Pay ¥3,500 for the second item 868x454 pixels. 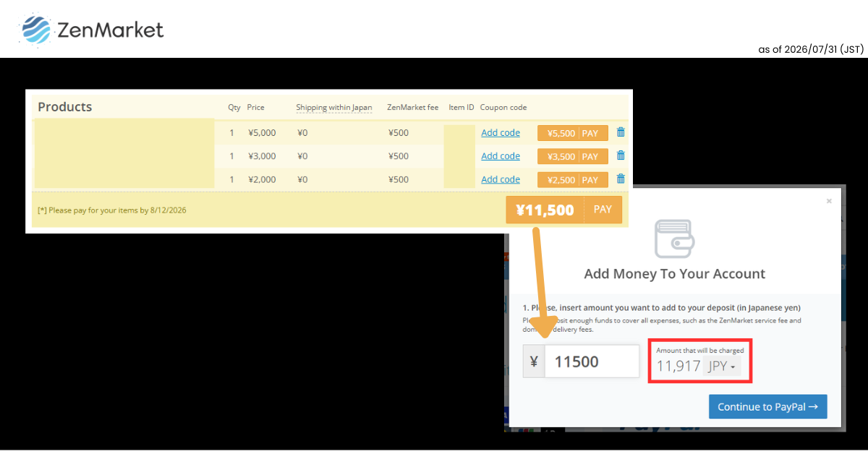click(x=573, y=156)
